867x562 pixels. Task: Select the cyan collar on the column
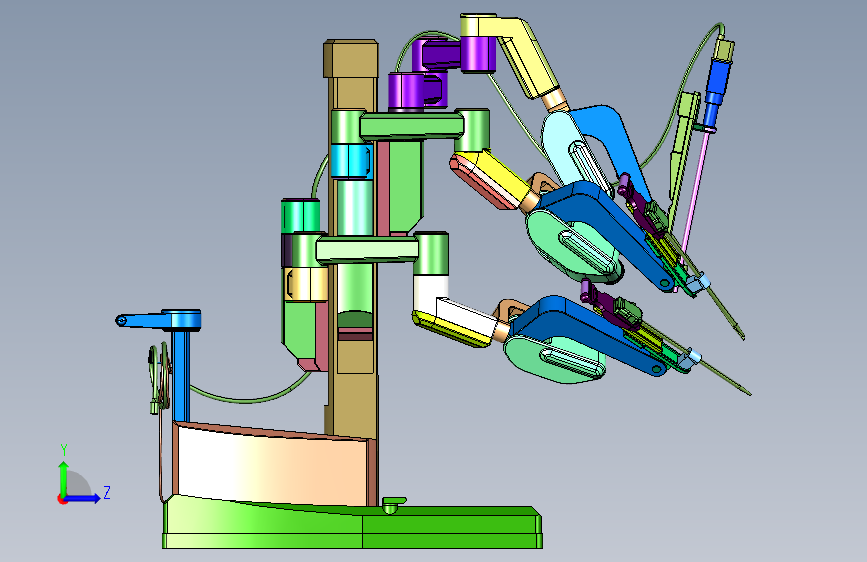tap(352, 160)
